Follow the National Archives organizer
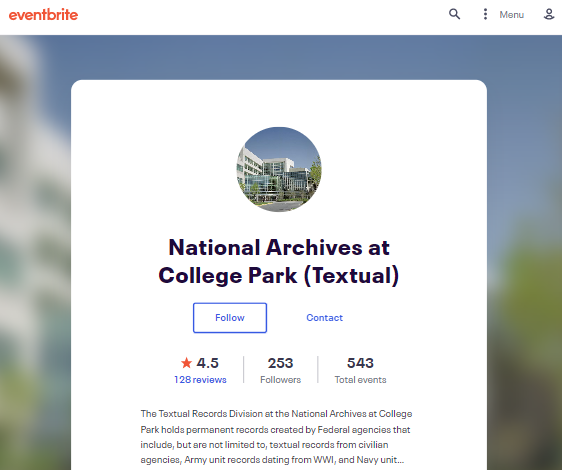The height and width of the screenshot is (470, 562). 230,318
